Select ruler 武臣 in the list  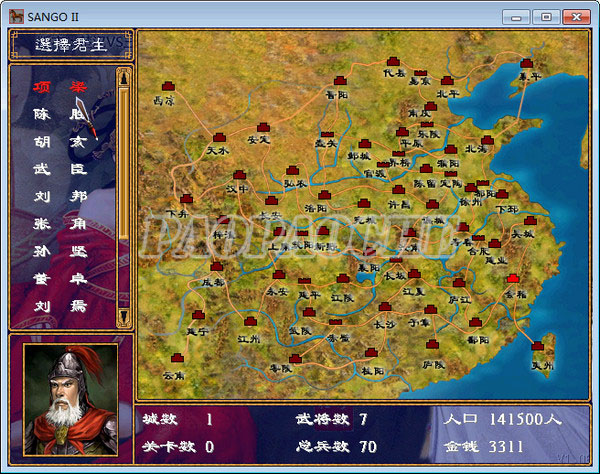pos(60,169)
